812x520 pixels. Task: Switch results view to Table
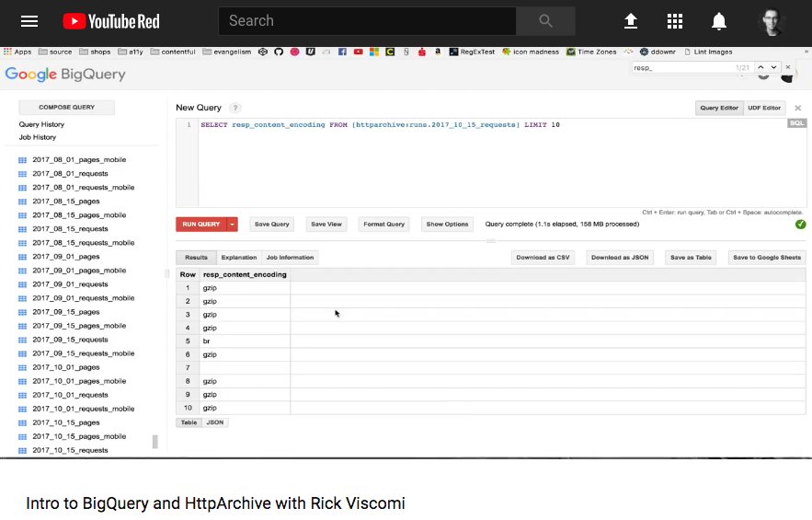pyautogui.click(x=189, y=422)
